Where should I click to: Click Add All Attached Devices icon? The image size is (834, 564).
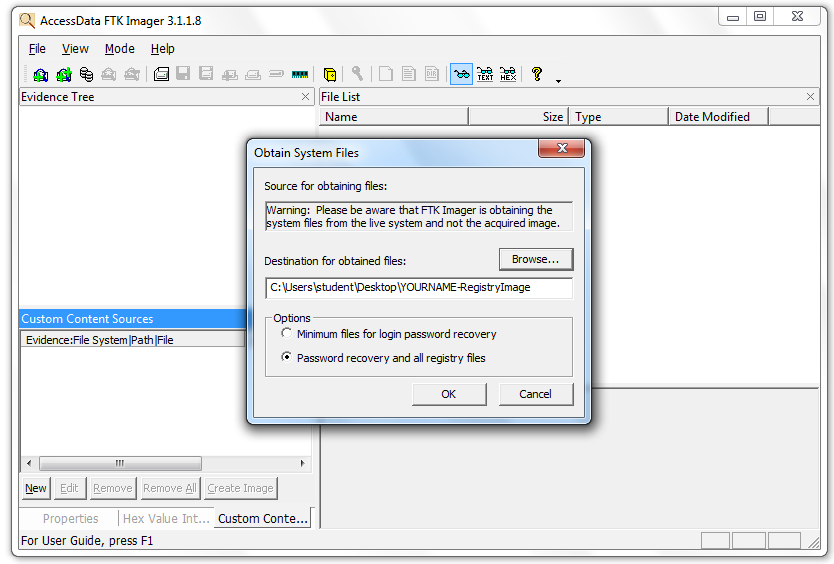tap(64, 74)
